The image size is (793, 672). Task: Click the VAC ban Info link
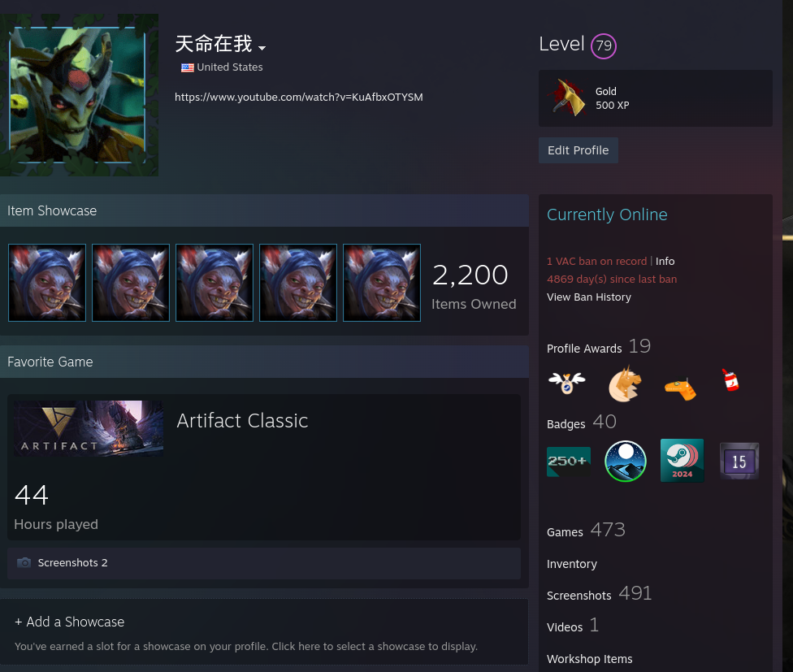pyautogui.click(x=665, y=262)
